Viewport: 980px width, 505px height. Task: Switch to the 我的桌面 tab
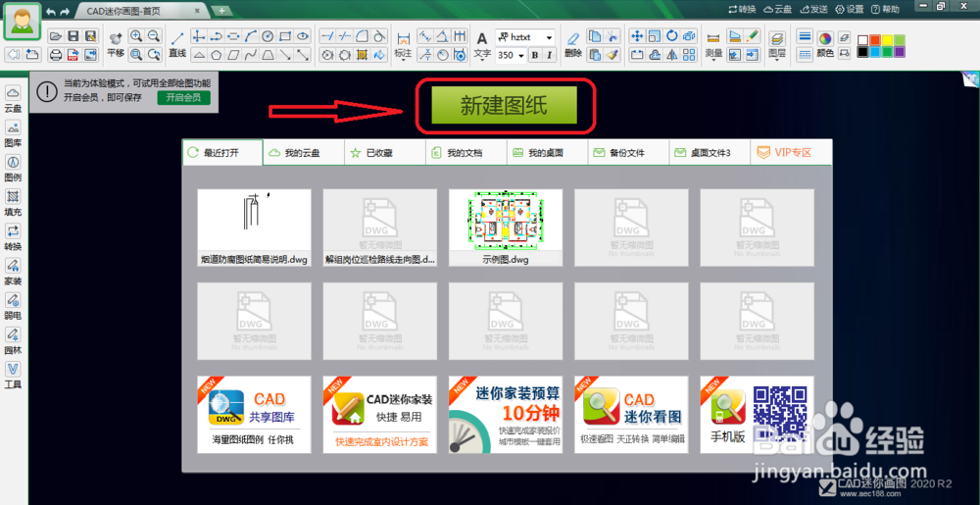(x=548, y=153)
